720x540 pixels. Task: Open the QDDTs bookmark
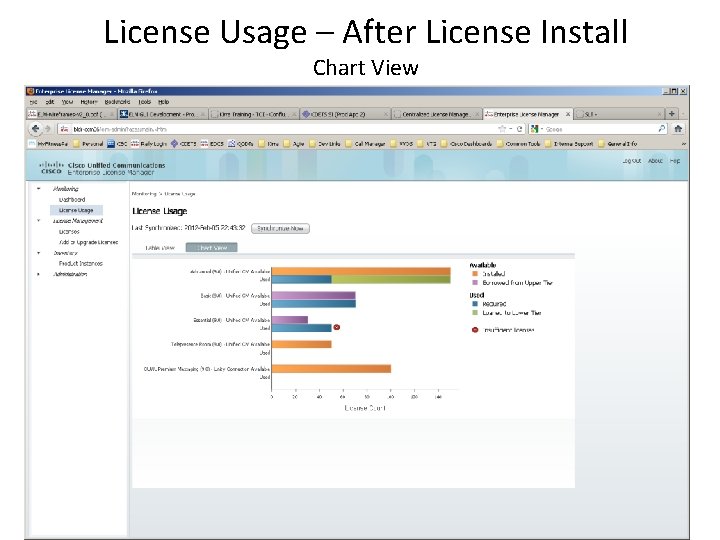click(241, 144)
